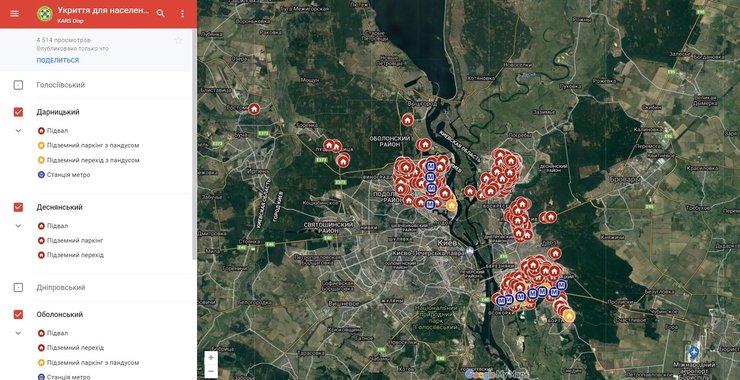The height and width of the screenshot is (380, 740).
Task: Uncheck the Деснянський layer checkbox
Action: pyautogui.click(x=18, y=207)
